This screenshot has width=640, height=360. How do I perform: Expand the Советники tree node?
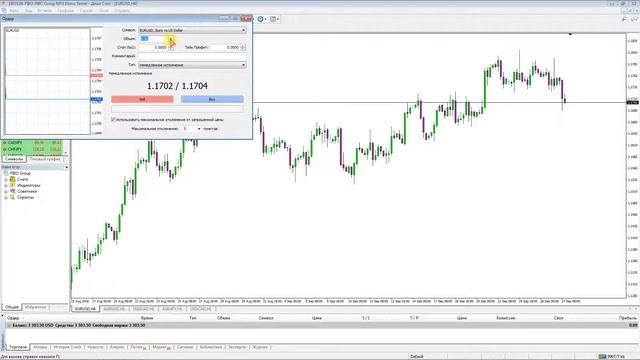click(6, 191)
